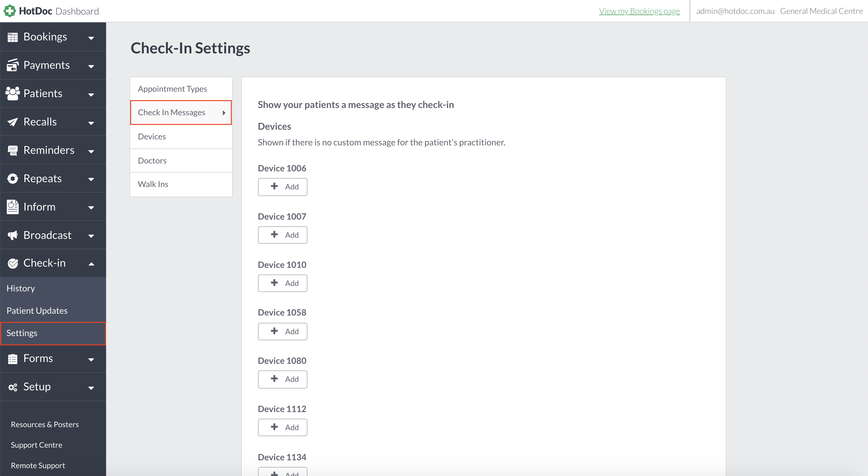868x476 pixels.
Task: Click the HotDoc green cross logo
Action: click(10, 11)
